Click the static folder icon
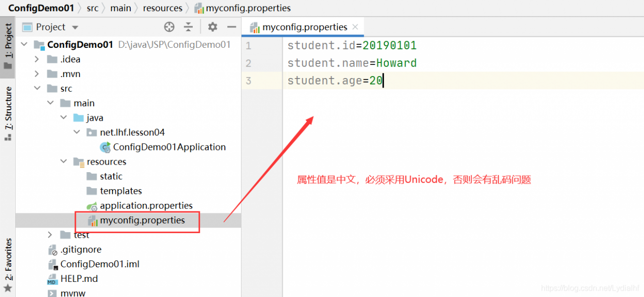The image size is (644, 297). pos(91,176)
